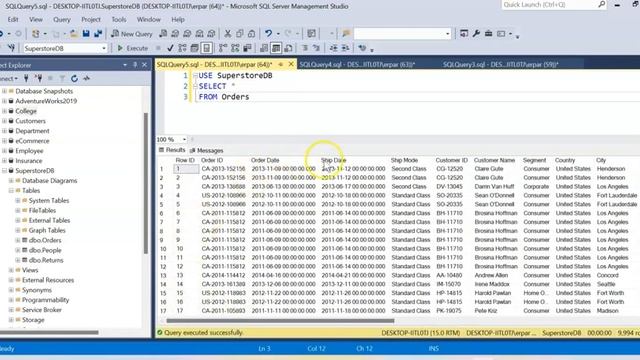Open the Query Options icon
This screenshot has width=640, height=360.
(194, 48)
